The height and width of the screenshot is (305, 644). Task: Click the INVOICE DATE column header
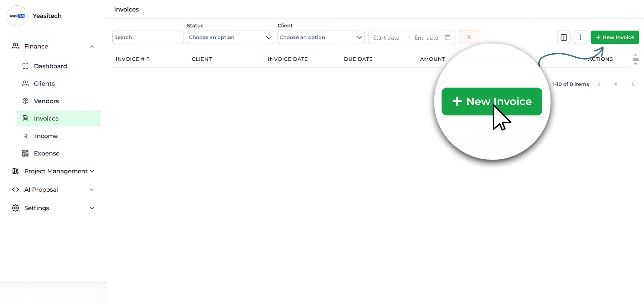(288, 59)
